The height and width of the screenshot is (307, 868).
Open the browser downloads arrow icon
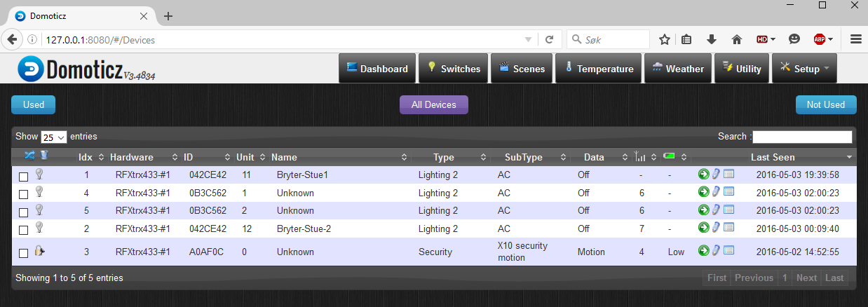[712, 40]
